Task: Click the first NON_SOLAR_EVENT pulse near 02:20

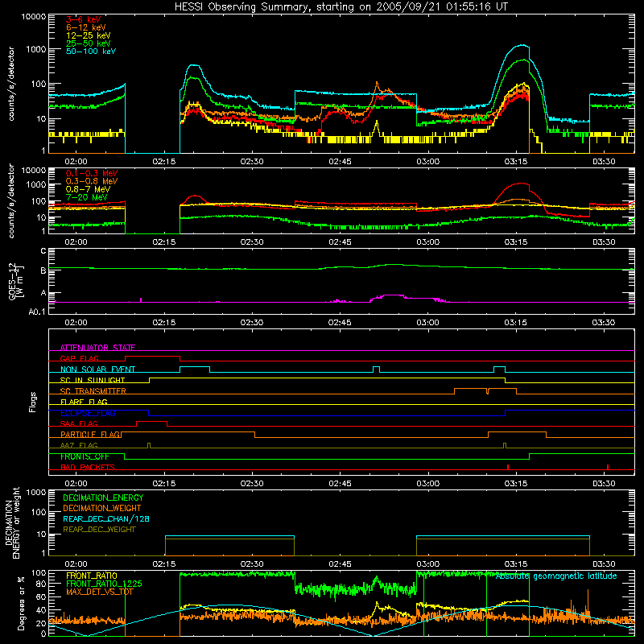Action: tap(195, 367)
